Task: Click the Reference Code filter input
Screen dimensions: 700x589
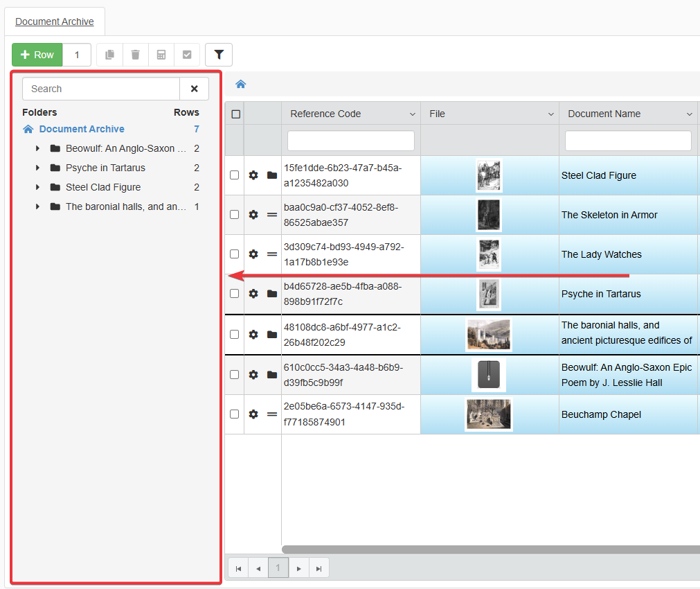Action: 351,141
